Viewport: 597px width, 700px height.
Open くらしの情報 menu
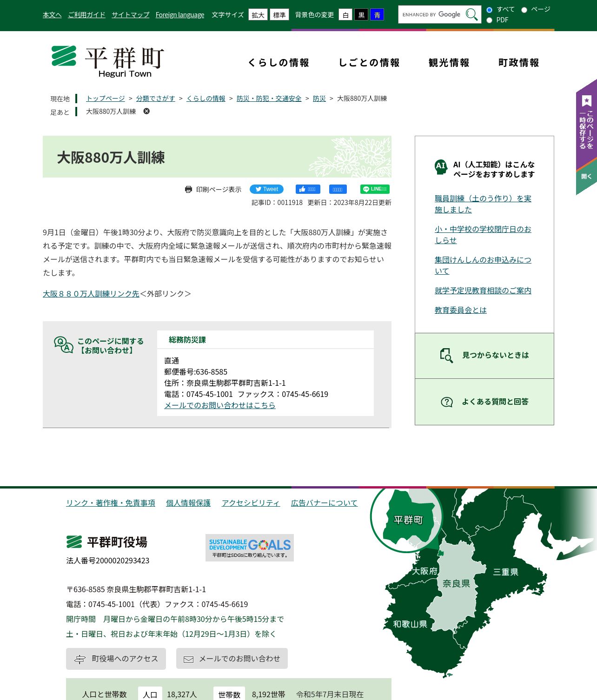[x=279, y=63]
